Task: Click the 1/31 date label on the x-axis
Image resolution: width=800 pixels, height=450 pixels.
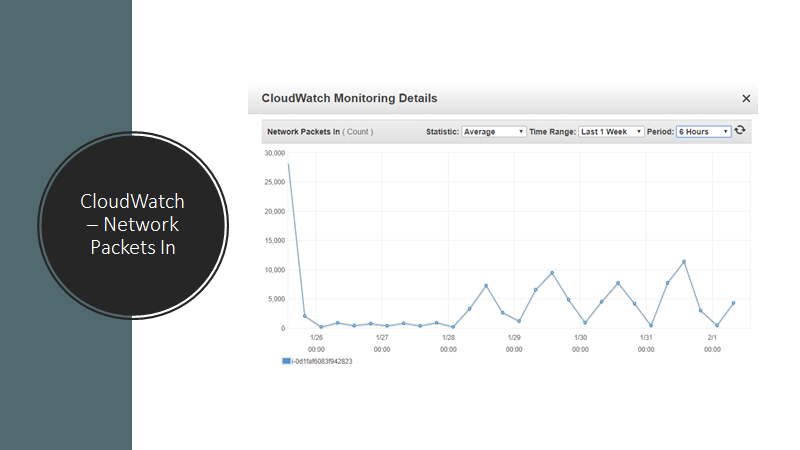Action: (646, 337)
